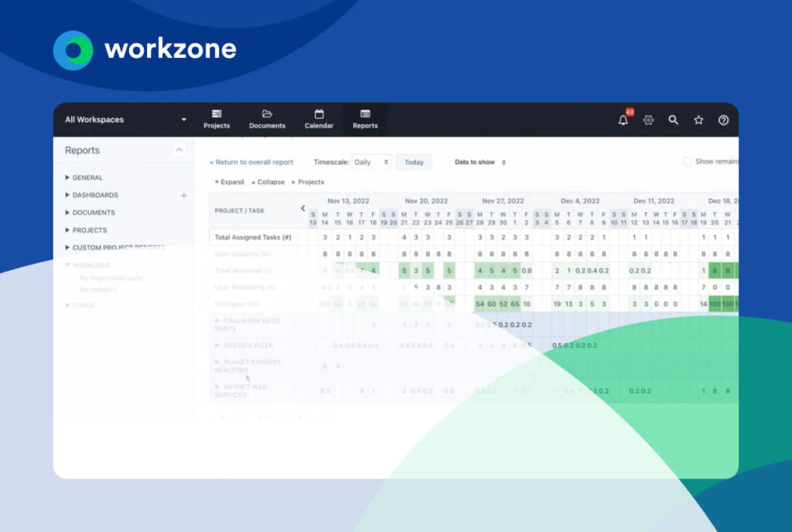Open help using the question mark icon

723,120
